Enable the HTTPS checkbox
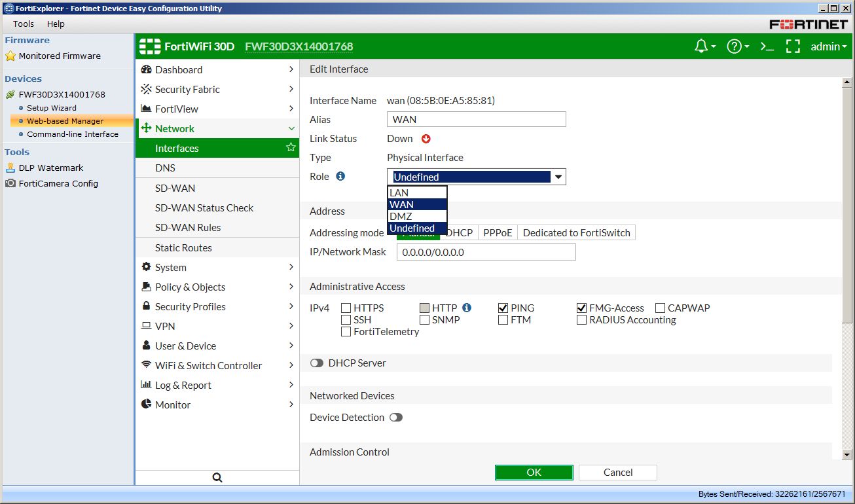Image resolution: width=855 pixels, height=504 pixels. pos(346,308)
